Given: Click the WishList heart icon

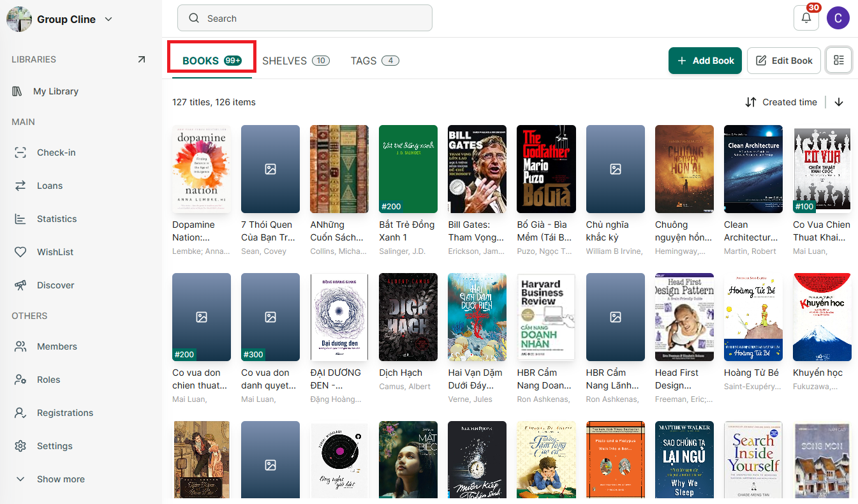Looking at the screenshot, I should click(20, 252).
